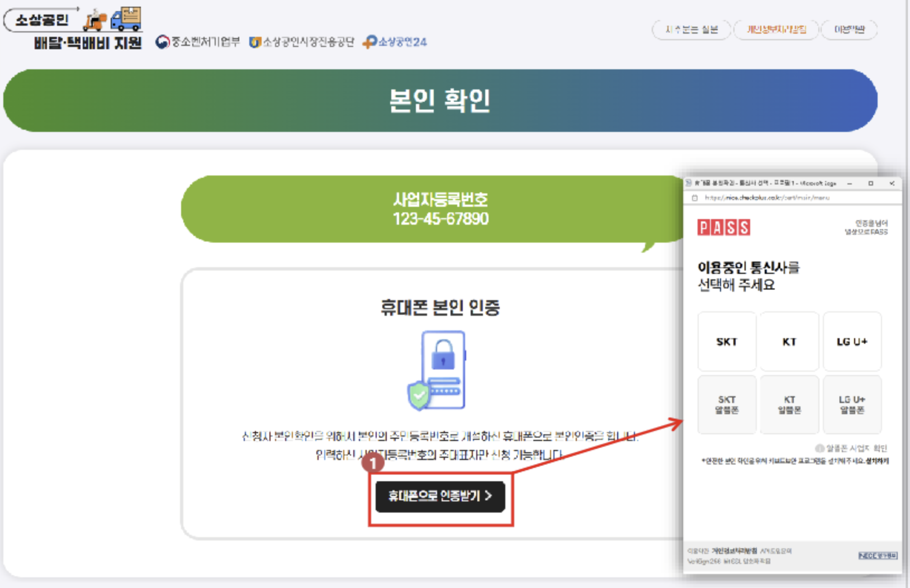The height and width of the screenshot is (588, 910).
Task: Click the 휴대폰으로 인증받기 button
Action: (x=441, y=496)
